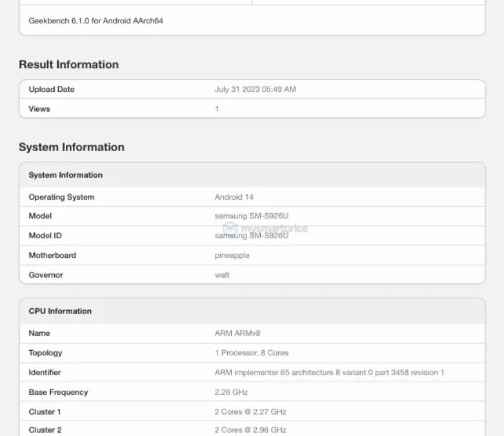Click the Views label
The width and height of the screenshot is (504, 436).
pyautogui.click(x=39, y=109)
